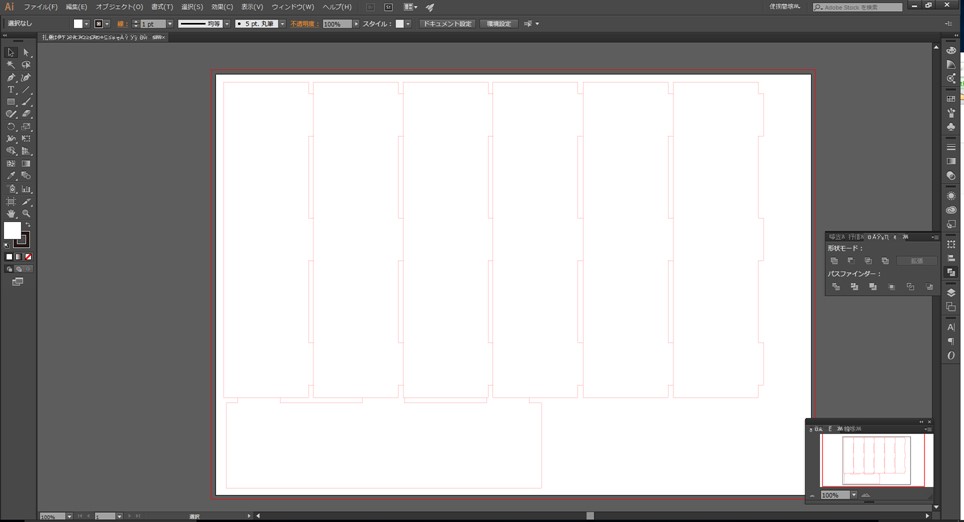
Task: Click the Stroke color box in toolbar
Action: coord(23,240)
